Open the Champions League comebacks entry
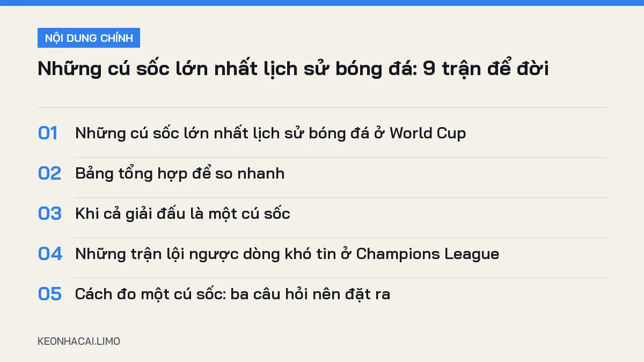Viewport: 644px width, 362px height. click(x=287, y=254)
